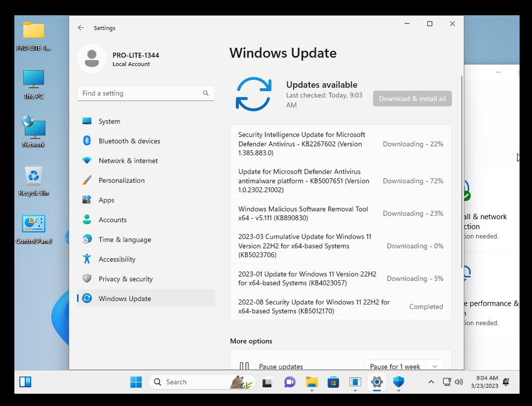This screenshot has height=406, width=532.
Task: Open Task View from the taskbar
Action: [x=268, y=382]
